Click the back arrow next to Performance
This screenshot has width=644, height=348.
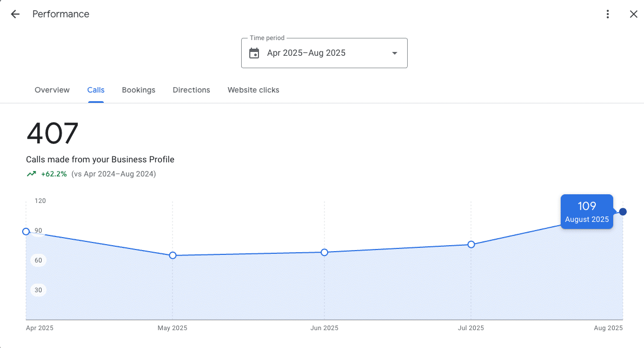15,14
